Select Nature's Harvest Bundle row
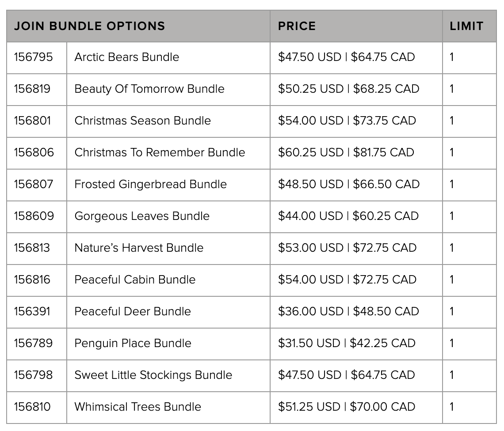Image resolution: width=504 pixels, height=431 pixels. [x=139, y=248]
